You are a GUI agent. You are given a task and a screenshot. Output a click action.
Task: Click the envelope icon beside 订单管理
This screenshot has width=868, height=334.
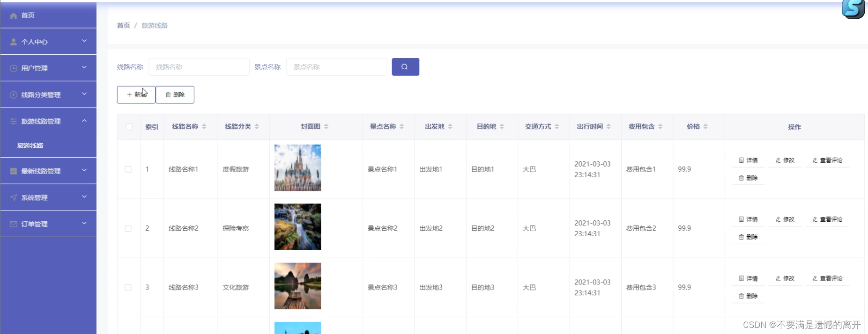pyautogui.click(x=14, y=224)
